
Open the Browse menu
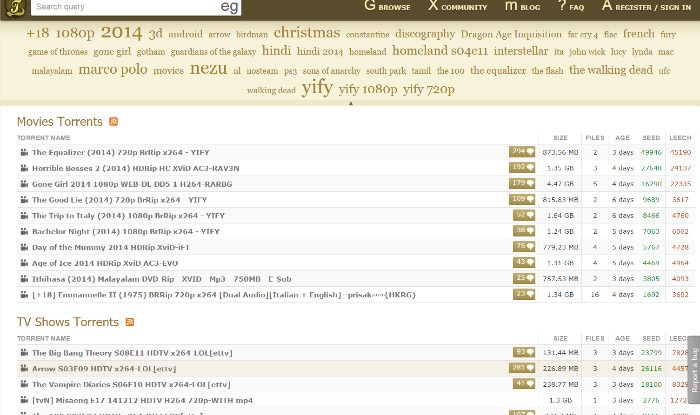[387, 6]
